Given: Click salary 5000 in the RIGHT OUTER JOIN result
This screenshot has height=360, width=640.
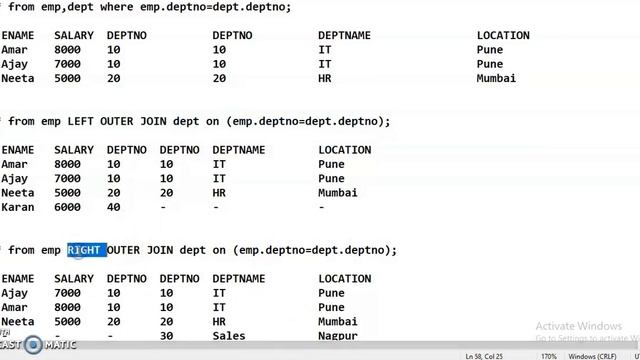Looking at the screenshot, I should (x=67, y=321).
